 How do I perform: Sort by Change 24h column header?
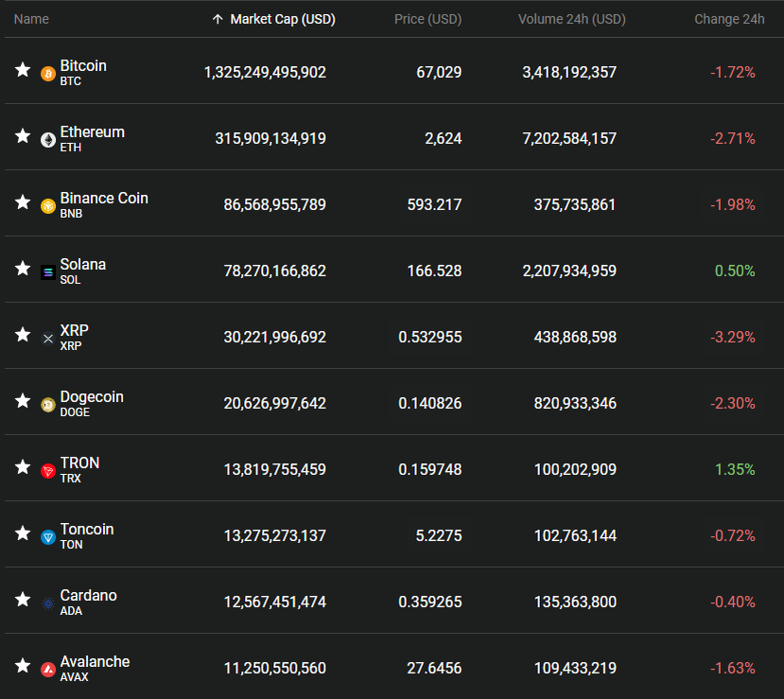tap(729, 19)
